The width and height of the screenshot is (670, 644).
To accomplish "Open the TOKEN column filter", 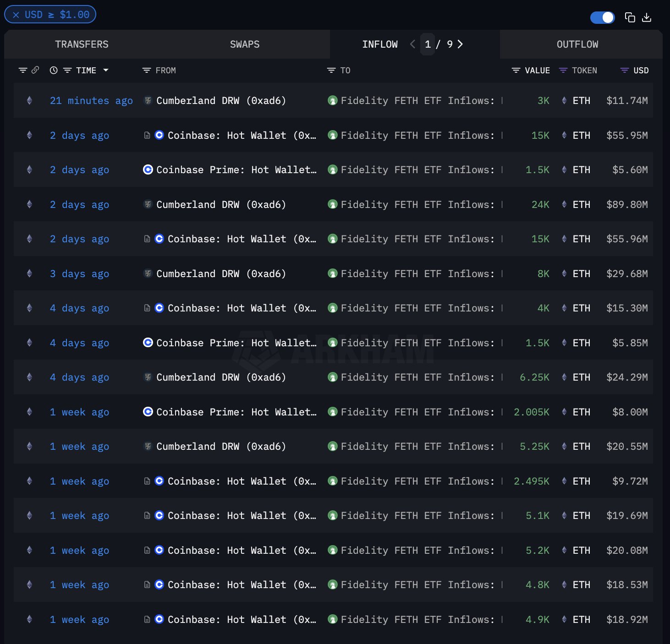I will tap(563, 70).
